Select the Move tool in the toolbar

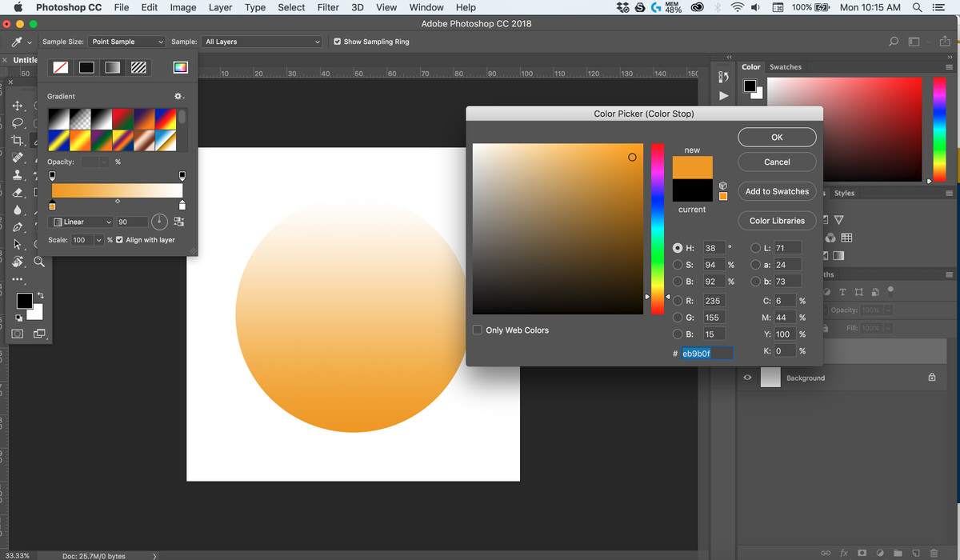click(x=18, y=106)
